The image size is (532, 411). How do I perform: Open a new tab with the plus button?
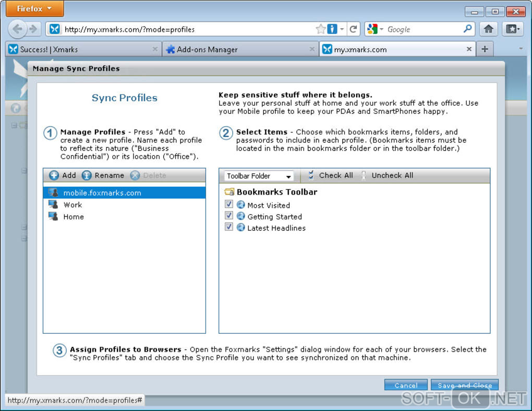[485, 49]
